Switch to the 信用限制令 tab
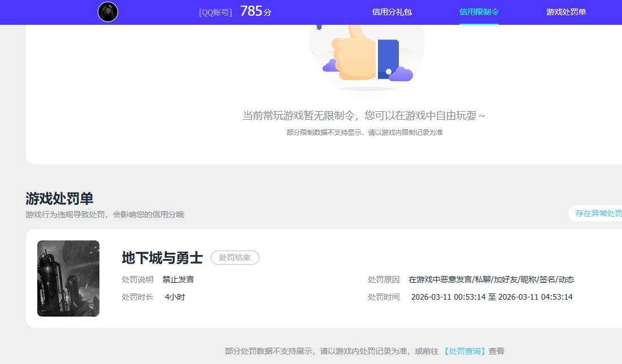Viewport: 622px width, 364px height. tap(479, 12)
